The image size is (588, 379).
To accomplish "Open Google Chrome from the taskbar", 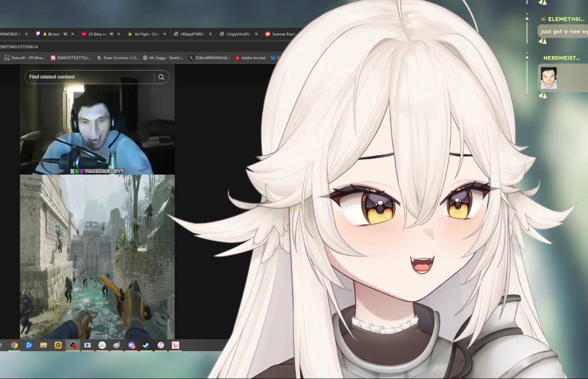I will click(x=14, y=345).
